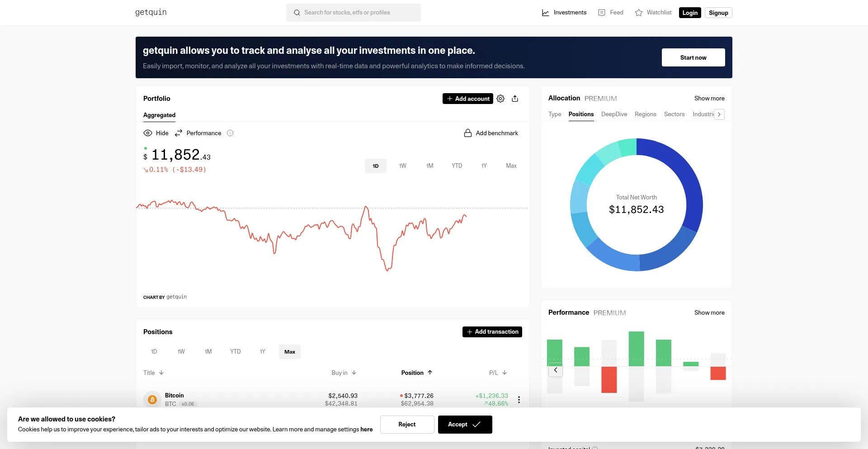Reject cookies
The height and width of the screenshot is (449, 868).
tap(407, 425)
